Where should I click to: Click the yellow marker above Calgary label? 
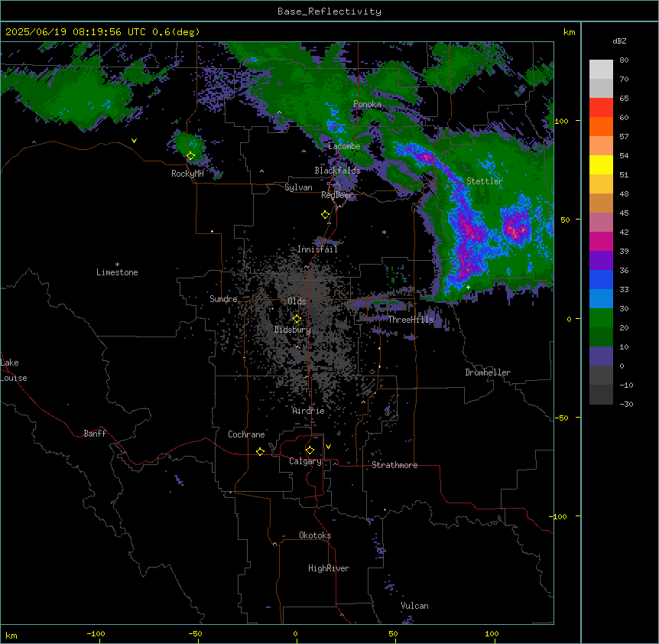tap(310, 450)
